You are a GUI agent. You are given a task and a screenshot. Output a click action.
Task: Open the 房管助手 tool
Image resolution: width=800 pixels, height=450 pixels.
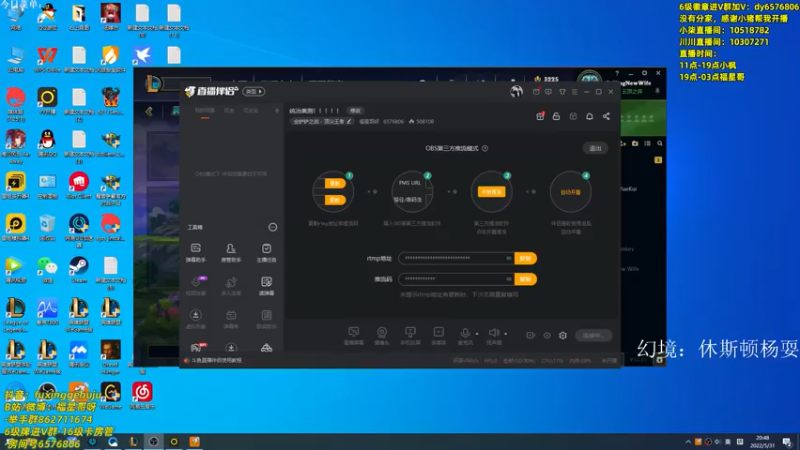[231, 253]
